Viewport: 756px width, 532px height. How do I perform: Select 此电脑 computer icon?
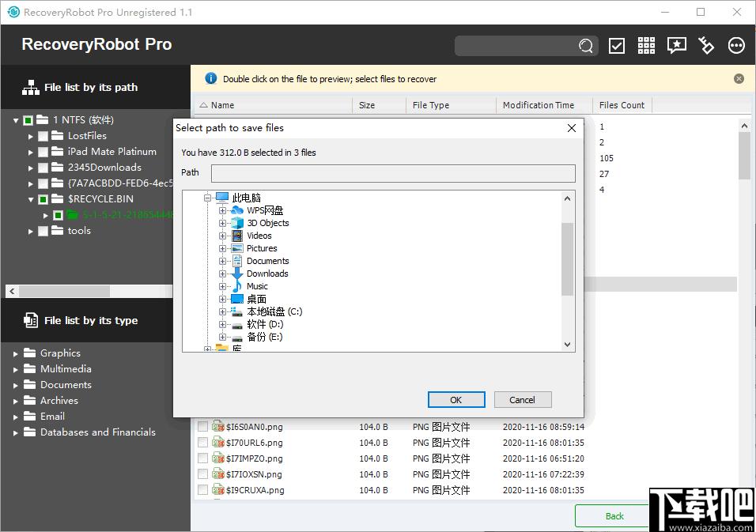[x=221, y=197]
